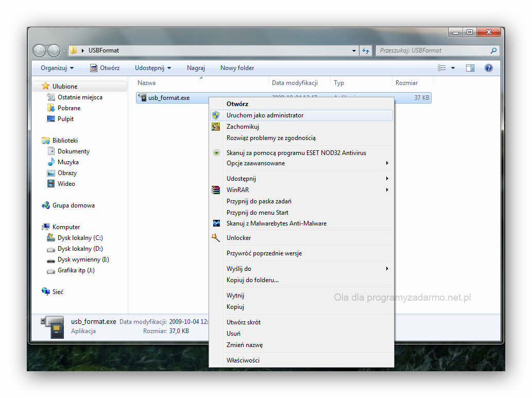Choose Usuń from context menu

pyautogui.click(x=301, y=334)
